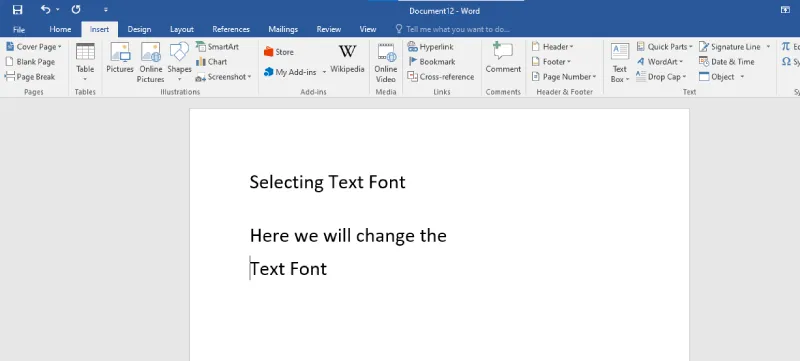
Task: Insert a SmartArt graphic
Action: [x=217, y=46]
